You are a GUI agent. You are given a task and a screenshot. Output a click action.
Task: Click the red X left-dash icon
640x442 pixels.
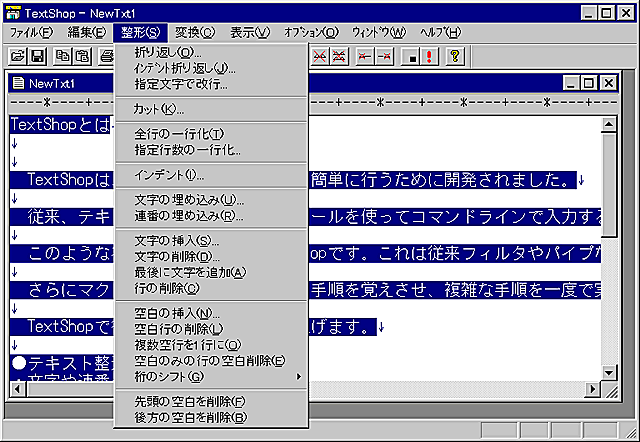364,56
